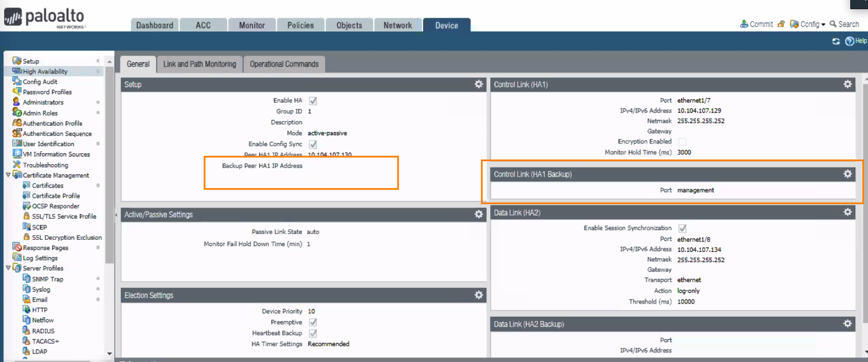
Task: Select the General tab
Action: (x=138, y=64)
